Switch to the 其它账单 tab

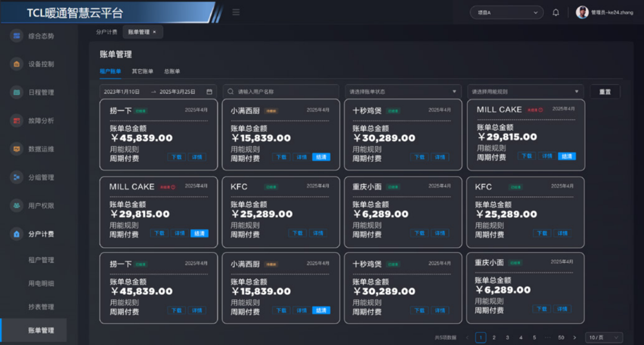pos(143,71)
